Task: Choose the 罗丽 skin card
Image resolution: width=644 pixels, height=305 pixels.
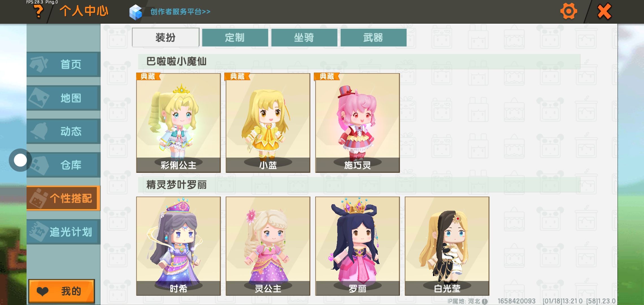Action: [357, 246]
